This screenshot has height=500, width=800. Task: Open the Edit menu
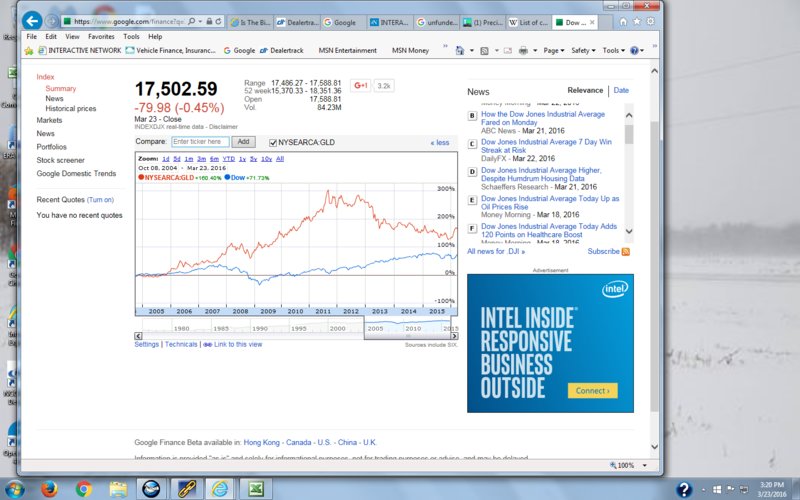[x=51, y=37]
